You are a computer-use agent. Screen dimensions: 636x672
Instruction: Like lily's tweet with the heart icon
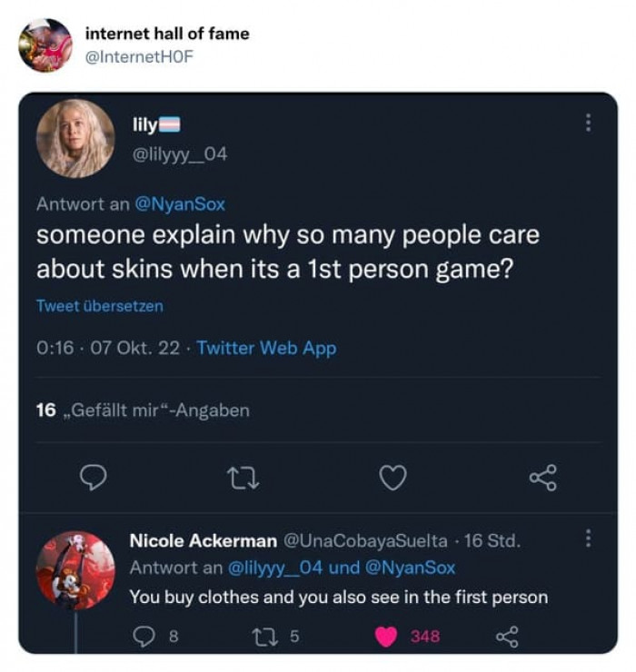[393, 477]
